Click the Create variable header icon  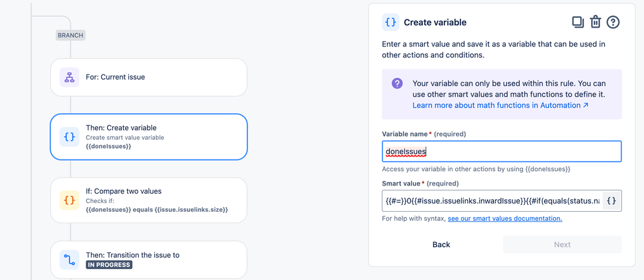pos(391,22)
